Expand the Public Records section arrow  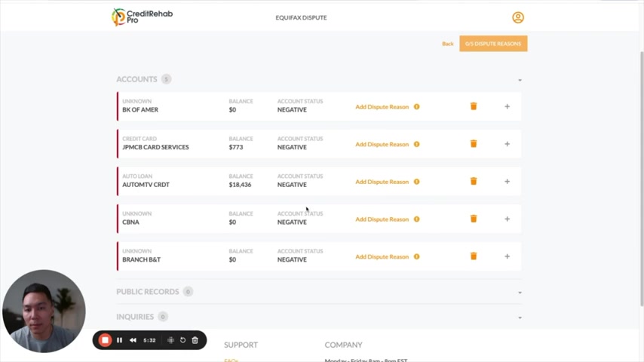(x=520, y=293)
